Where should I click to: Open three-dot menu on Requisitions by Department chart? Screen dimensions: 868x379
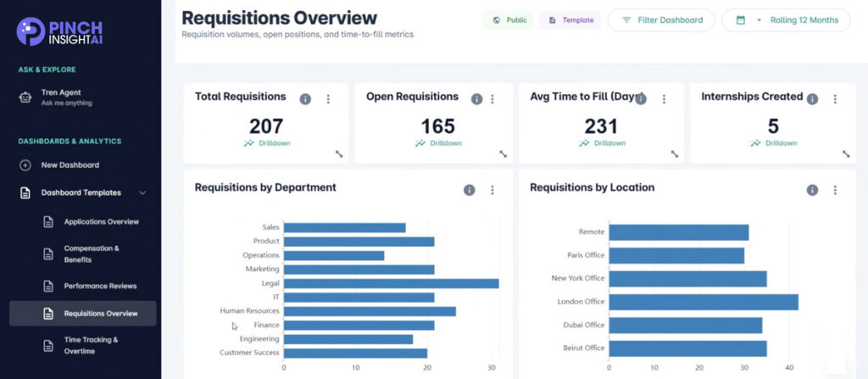(492, 190)
